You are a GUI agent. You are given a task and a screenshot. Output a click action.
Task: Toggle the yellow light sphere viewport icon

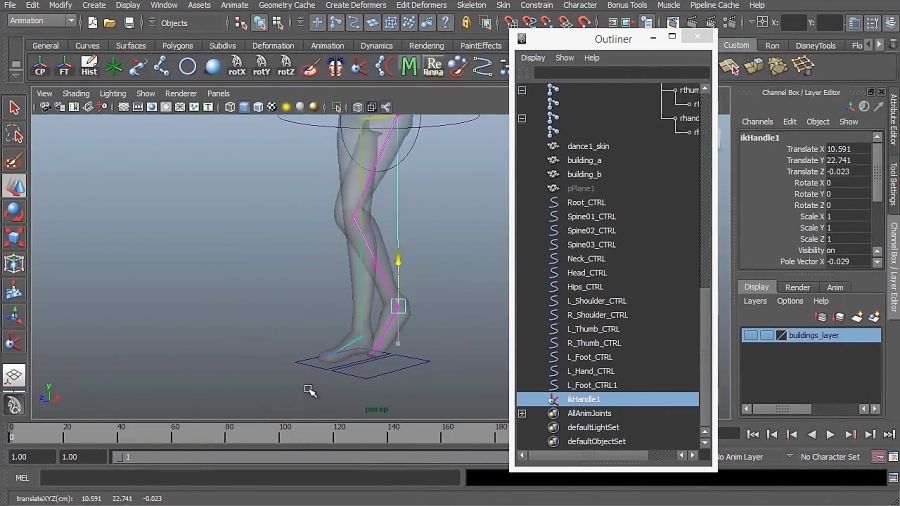[x=286, y=107]
